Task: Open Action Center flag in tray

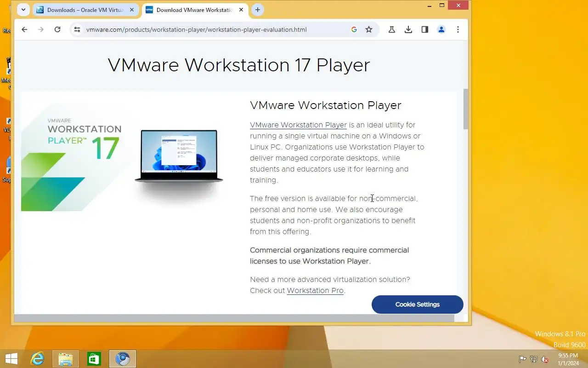Action: click(523, 359)
